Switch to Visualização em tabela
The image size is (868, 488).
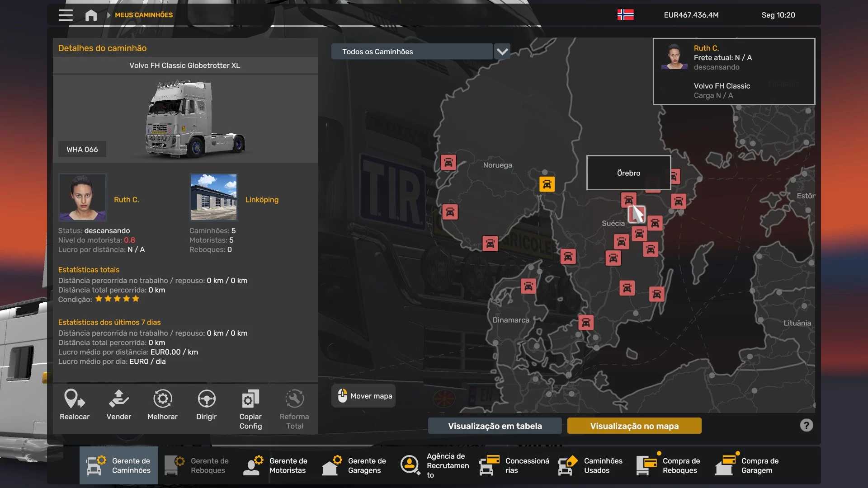[x=495, y=426]
